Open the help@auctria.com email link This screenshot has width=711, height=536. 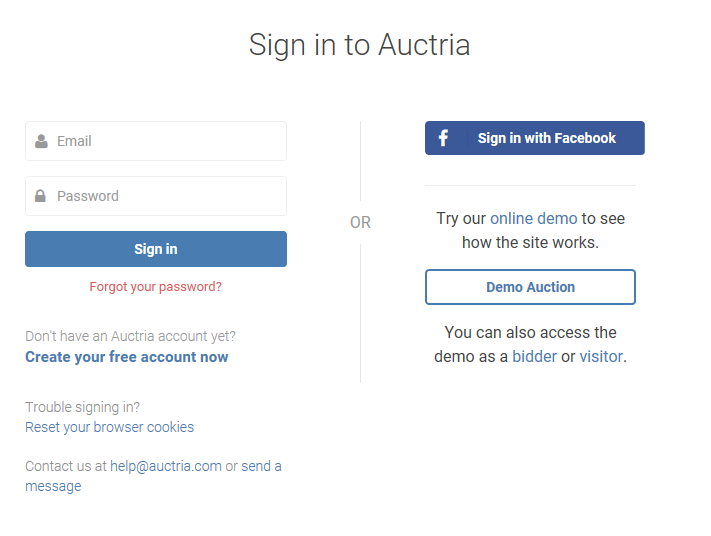166,466
